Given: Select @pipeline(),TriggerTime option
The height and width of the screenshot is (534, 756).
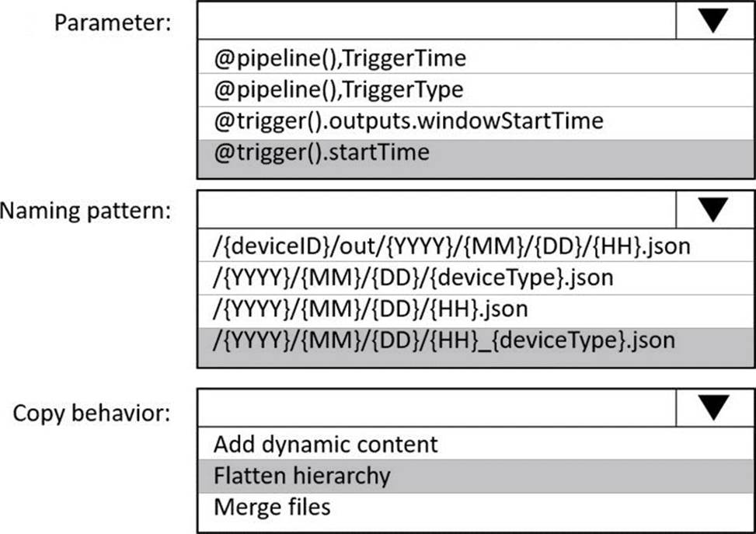Looking at the screenshot, I should (x=340, y=58).
